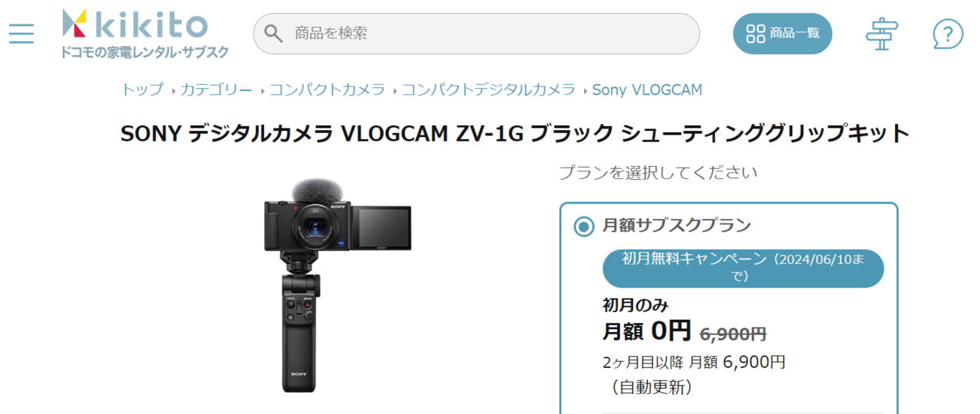This screenshot has height=414, width=980.
Task: Open the signpost guide icon
Action: [882, 34]
